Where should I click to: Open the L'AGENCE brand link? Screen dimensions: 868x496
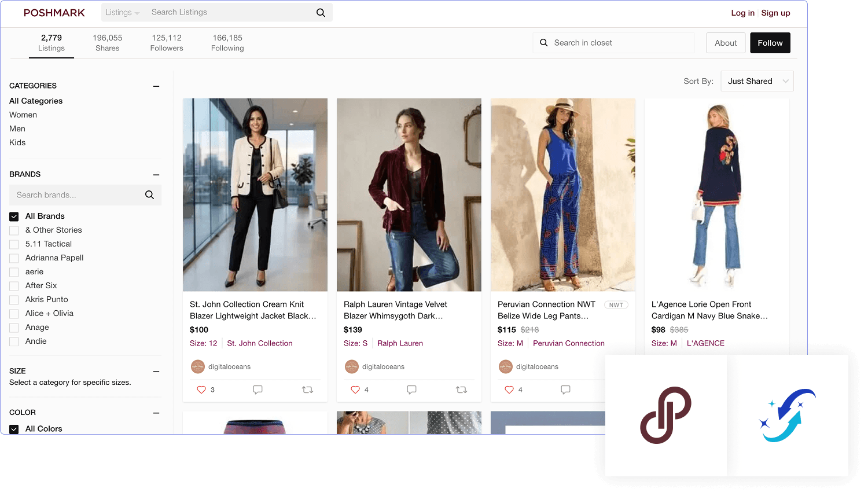[705, 343]
